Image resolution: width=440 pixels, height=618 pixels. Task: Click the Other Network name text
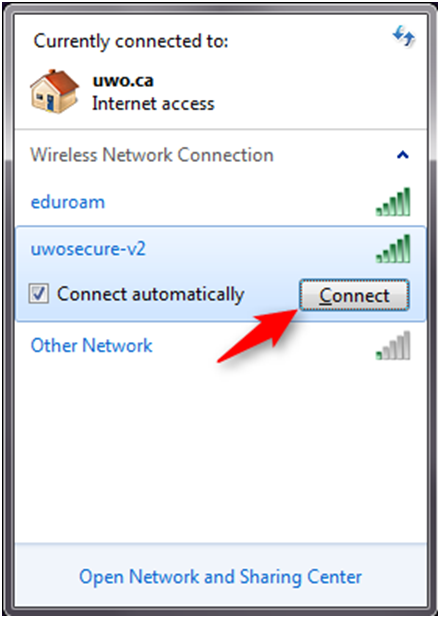pyautogui.click(x=91, y=346)
